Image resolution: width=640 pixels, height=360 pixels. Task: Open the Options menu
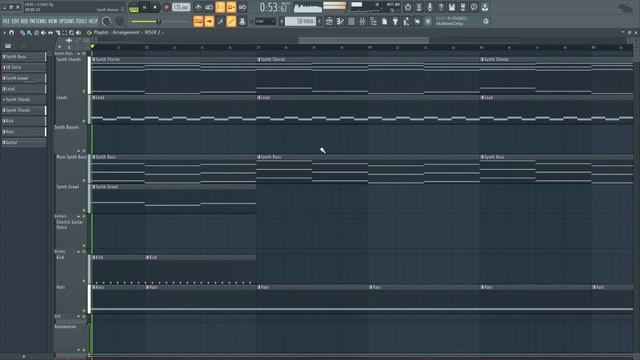point(67,21)
